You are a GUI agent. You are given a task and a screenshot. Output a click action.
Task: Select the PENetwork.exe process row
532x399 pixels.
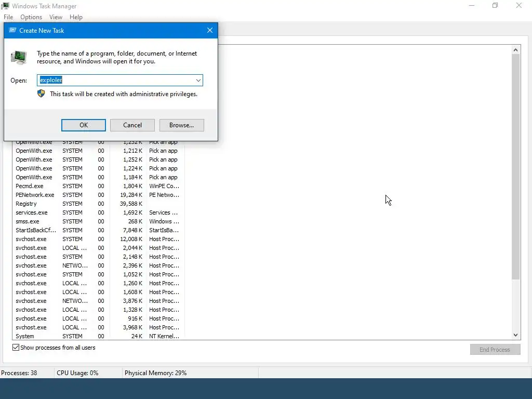[98, 195]
